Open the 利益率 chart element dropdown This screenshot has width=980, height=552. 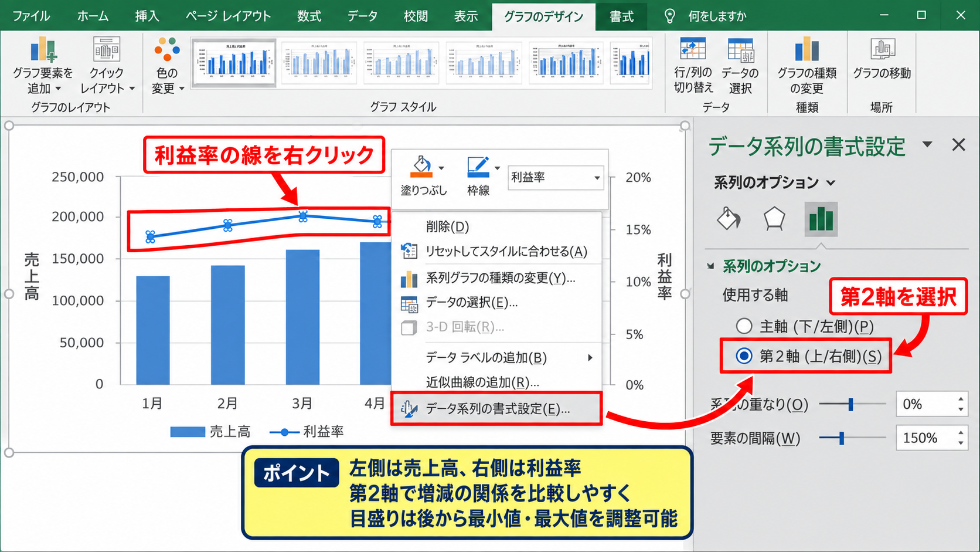point(597,177)
